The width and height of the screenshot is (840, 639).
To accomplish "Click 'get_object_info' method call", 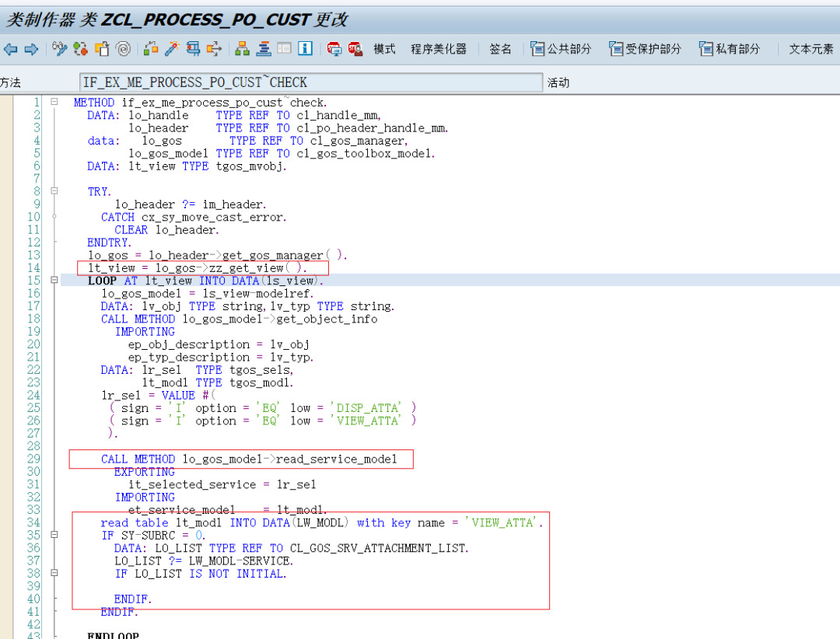I will point(327,319).
